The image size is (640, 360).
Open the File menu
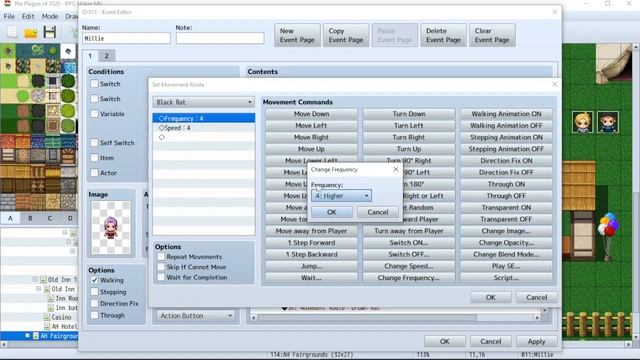[x=9, y=16]
